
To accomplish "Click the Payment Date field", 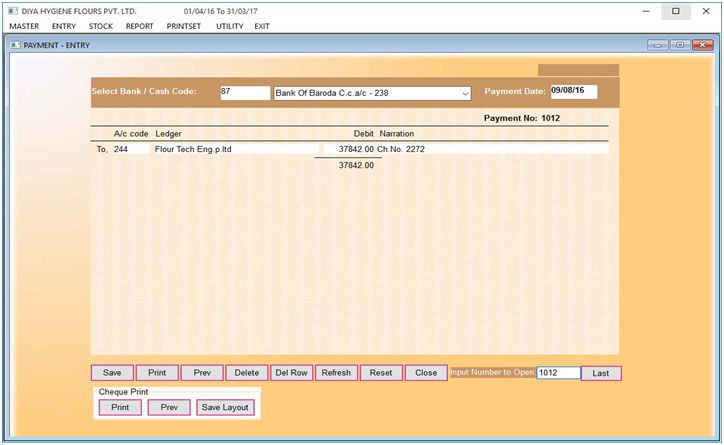I will (573, 92).
